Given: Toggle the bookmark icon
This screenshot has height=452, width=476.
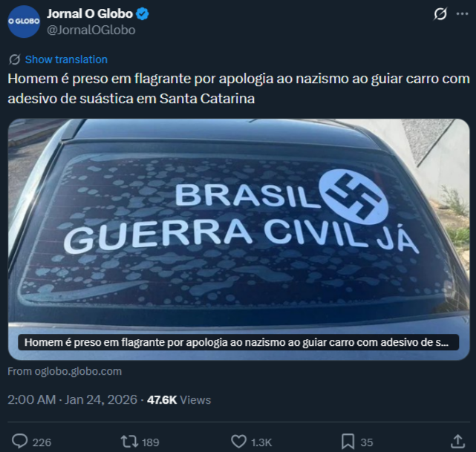Looking at the screenshot, I should pos(348,442).
